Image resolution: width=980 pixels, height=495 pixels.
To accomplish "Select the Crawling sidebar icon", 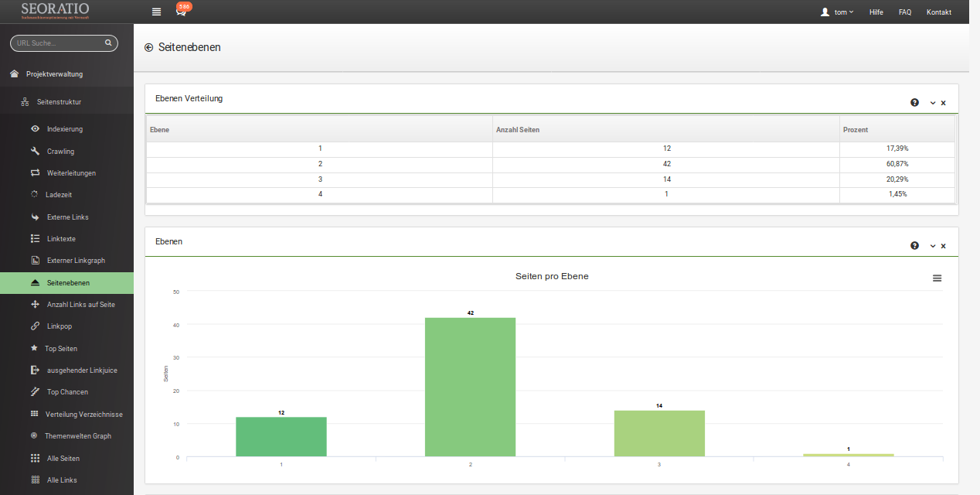I will pos(35,151).
